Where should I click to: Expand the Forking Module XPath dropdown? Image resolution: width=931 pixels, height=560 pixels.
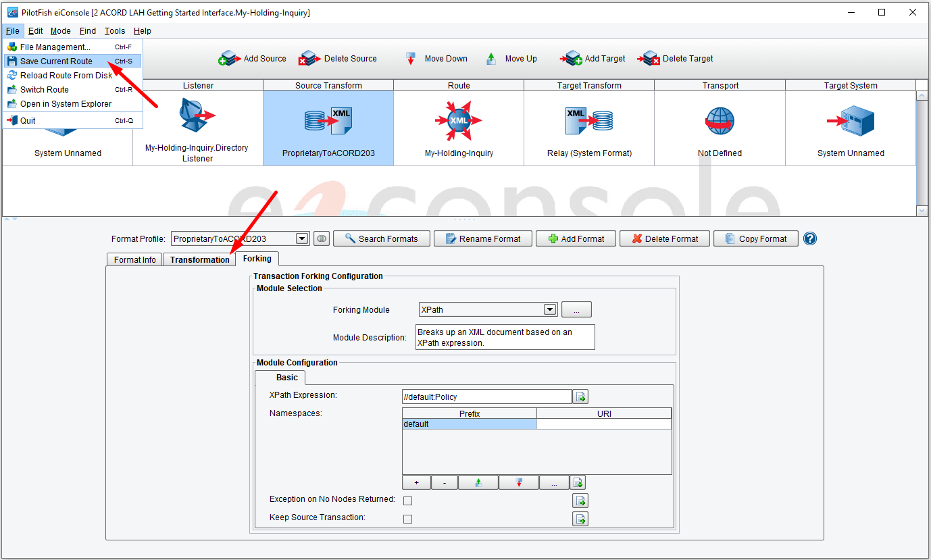point(550,309)
